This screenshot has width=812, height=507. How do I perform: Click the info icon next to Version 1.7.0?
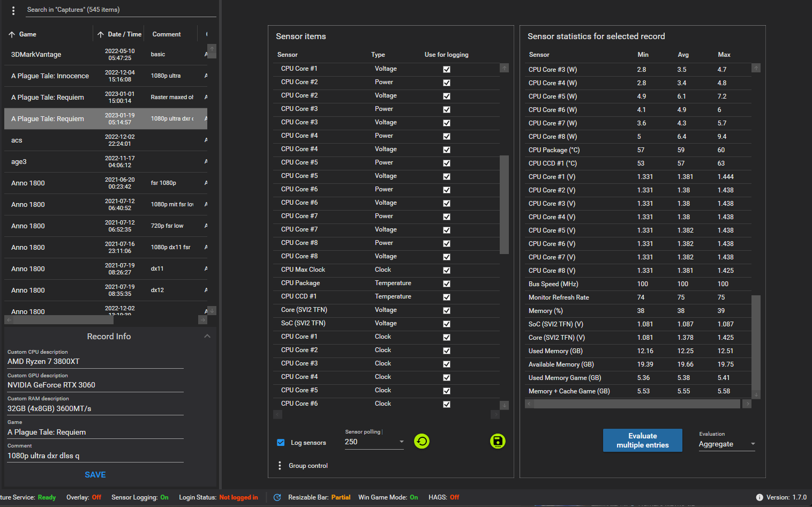(760, 497)
